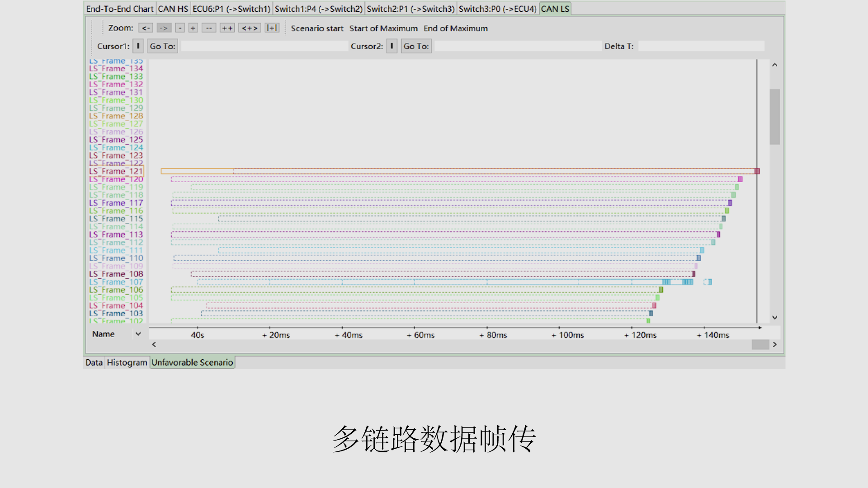868x488 pixels.
Task: Open the Name sort dropdown
Action: click(x=138, y=334)
